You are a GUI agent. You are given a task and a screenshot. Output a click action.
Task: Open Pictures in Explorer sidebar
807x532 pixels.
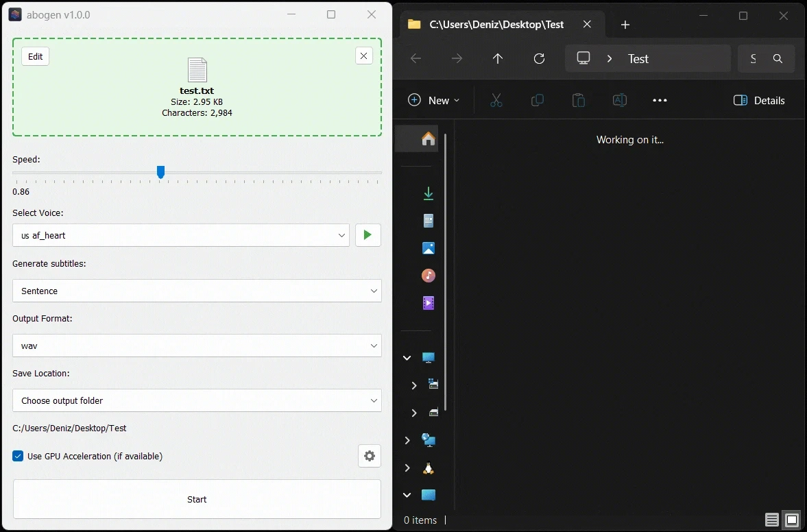pyautogui.click(x=429, y=248)
